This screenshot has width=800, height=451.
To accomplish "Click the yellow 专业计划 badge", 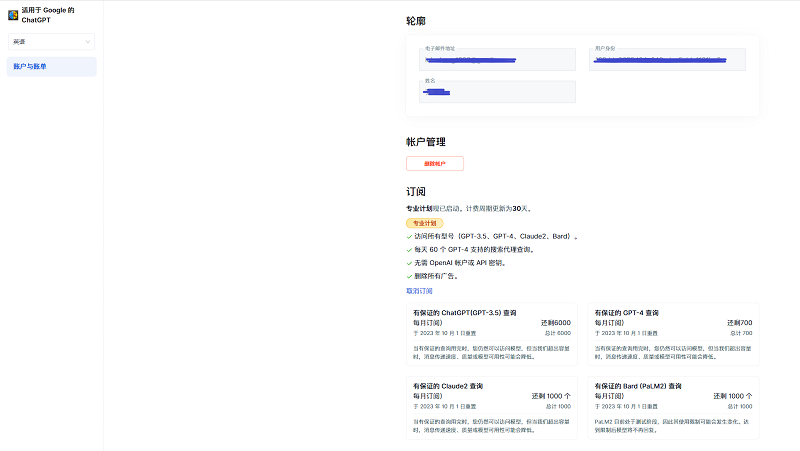I will pos(424,223).
